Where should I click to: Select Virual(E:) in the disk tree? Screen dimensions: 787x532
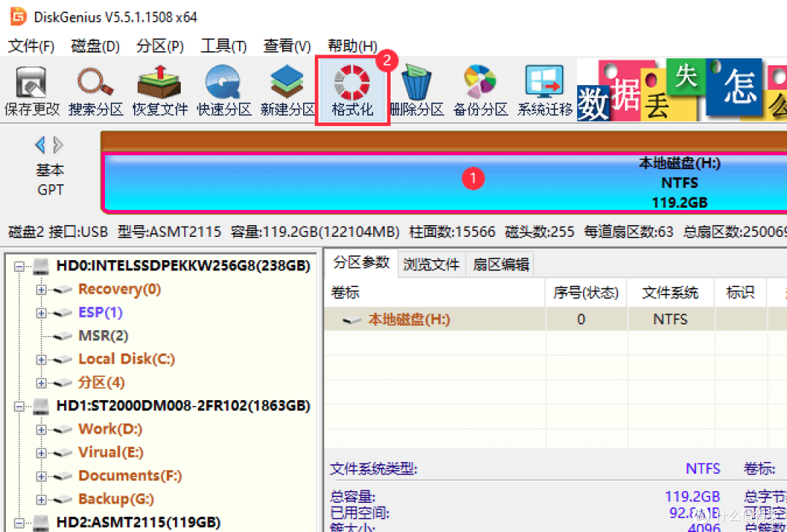pyautogui.click(x=111, y=452)
